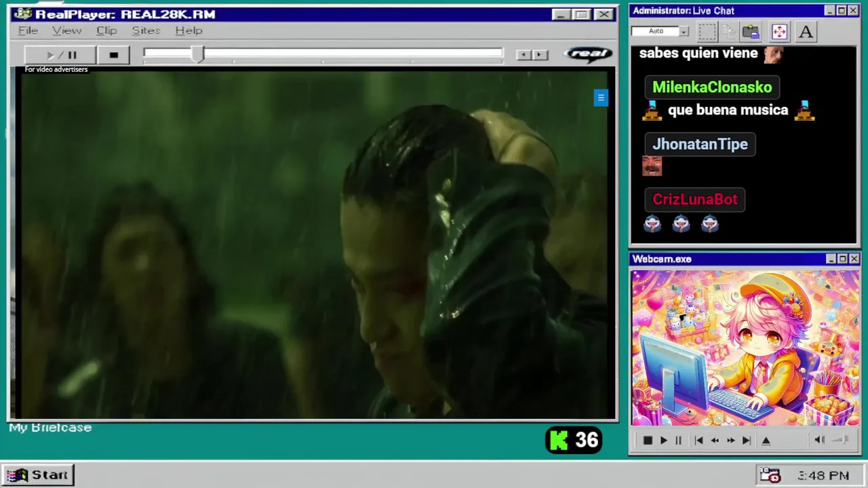The width and height of the screenshot is (868, 488).
Task: Click the dashed selection tool in Live Chat
Action: (x=707, y=32)
